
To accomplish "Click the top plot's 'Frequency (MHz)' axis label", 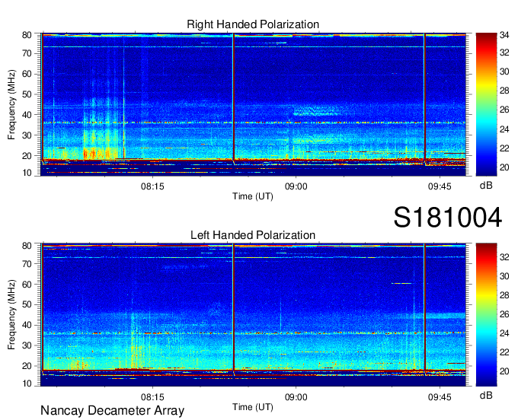I will pos(11,104).
